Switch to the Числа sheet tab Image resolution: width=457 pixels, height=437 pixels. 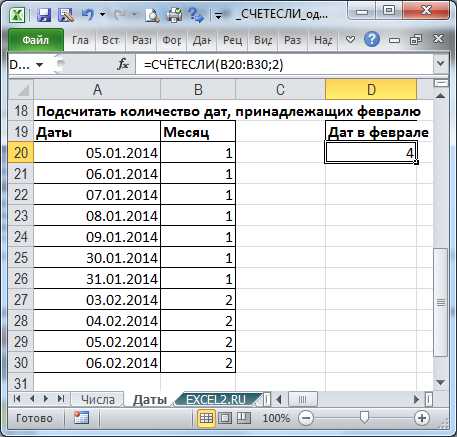pos(98,399)
